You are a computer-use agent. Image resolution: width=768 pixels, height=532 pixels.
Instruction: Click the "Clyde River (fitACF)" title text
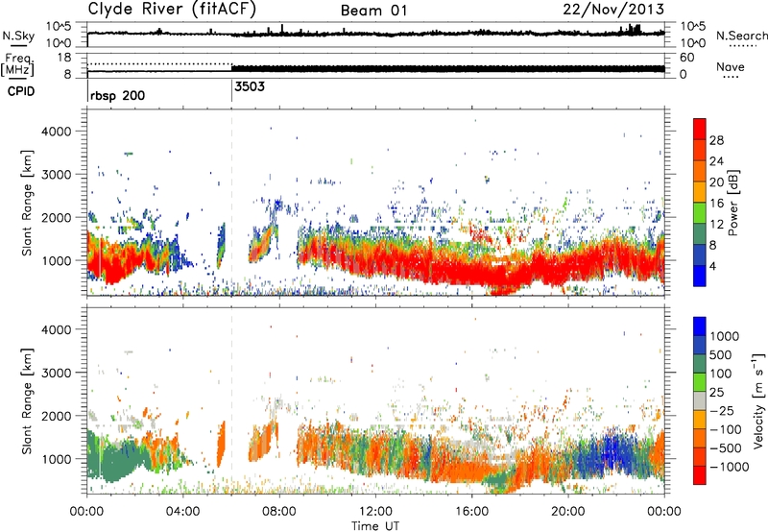click(172, 9)
